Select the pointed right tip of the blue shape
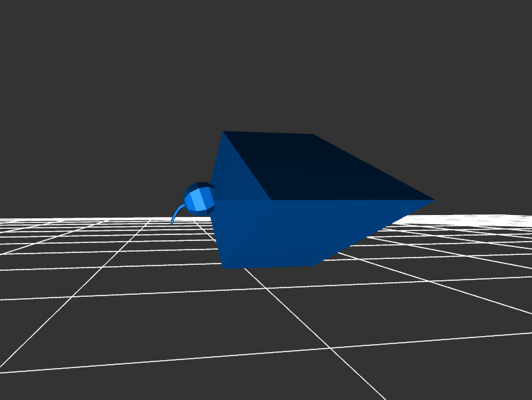 [x=433, y=200]
